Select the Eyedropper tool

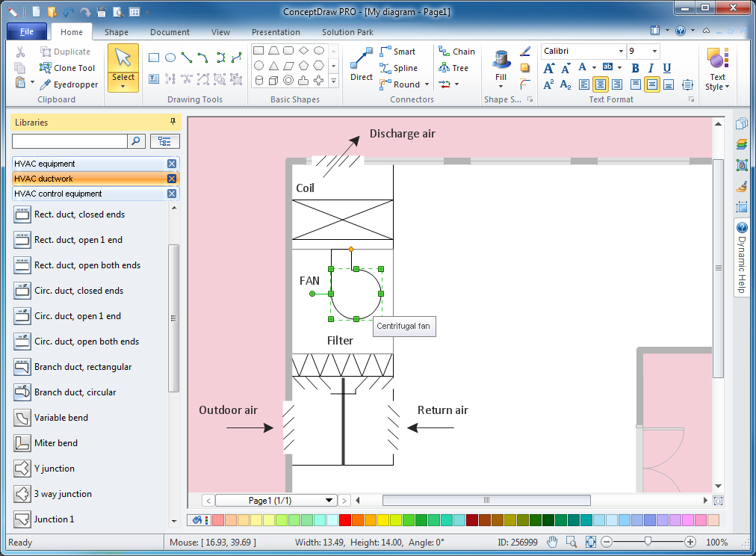pyautogui.click(x=69, y=84)
